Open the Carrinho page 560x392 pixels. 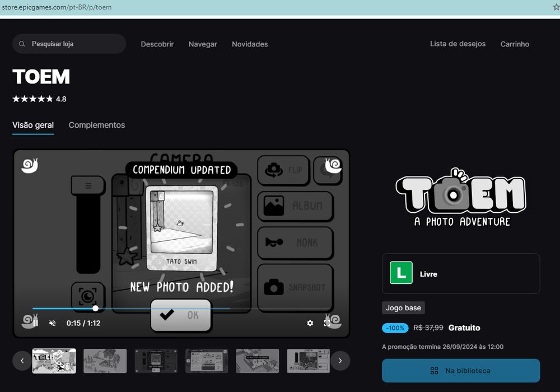(515, 44)
